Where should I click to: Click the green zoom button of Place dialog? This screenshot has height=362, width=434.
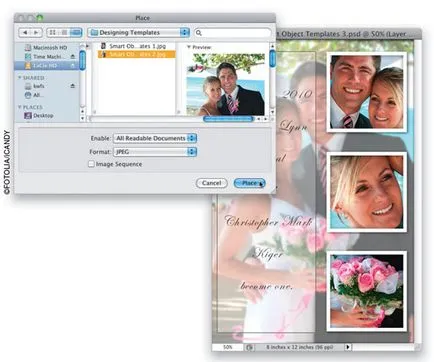point(40,17)
